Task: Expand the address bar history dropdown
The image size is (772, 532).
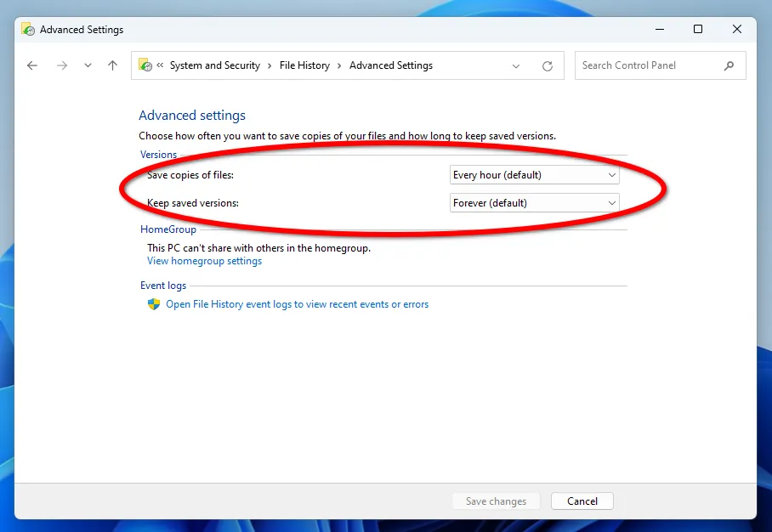Action: [x=517, y=65]
